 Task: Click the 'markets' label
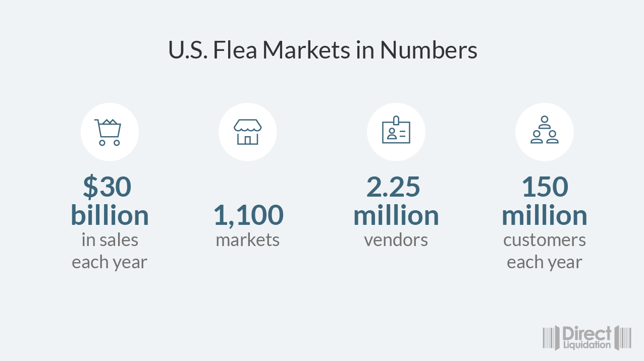pyautogui.click(x=247, y=240)
